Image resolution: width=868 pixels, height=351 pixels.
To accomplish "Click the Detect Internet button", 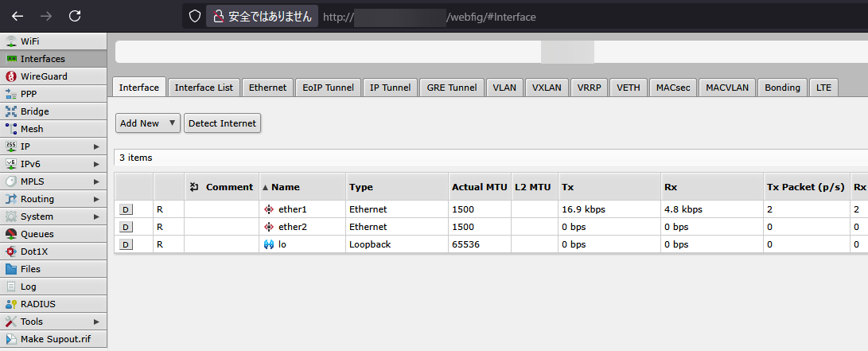I will coord(222,123).
